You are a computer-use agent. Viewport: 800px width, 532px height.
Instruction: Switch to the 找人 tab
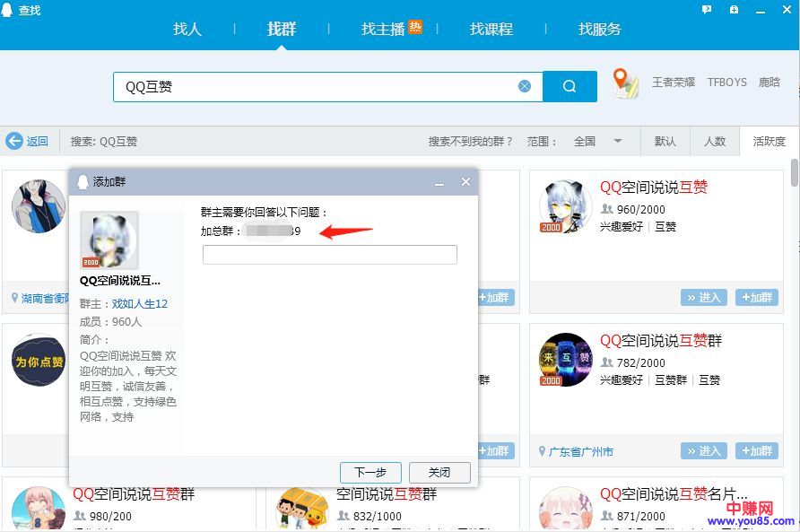click(187, 29)
